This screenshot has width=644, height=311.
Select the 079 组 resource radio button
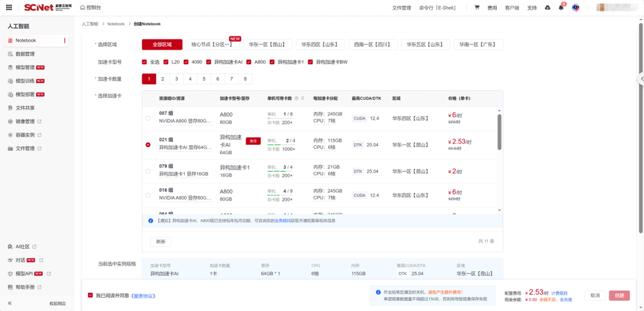pyautogui.click(x=148, y=171)
